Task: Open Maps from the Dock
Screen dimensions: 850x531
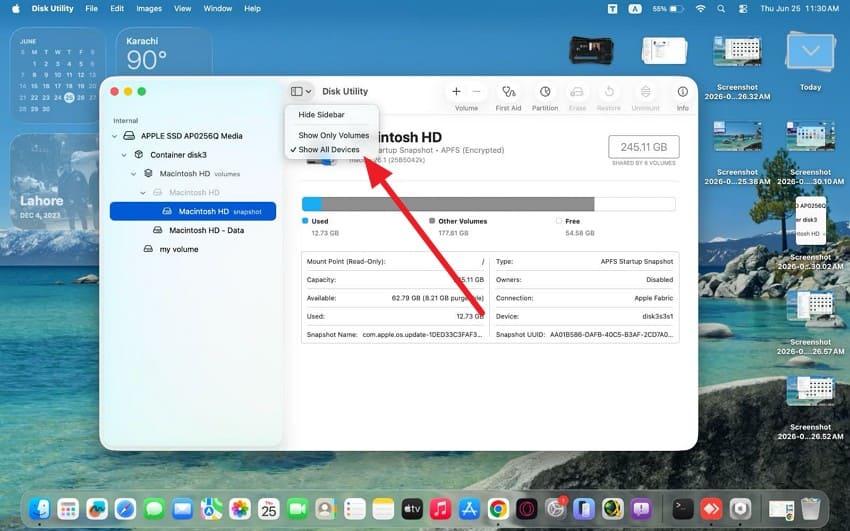Action: (211, 509)
